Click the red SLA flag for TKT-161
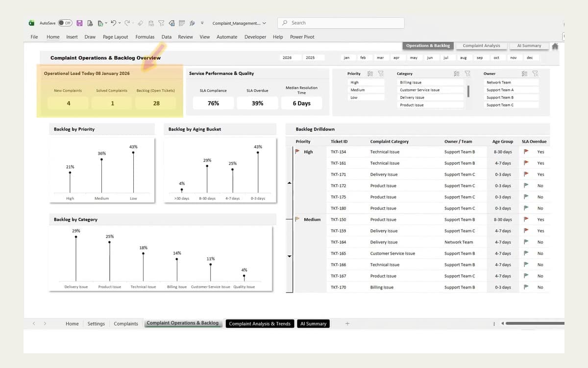This screenshot has width=588, height=368. coord(526,163)
